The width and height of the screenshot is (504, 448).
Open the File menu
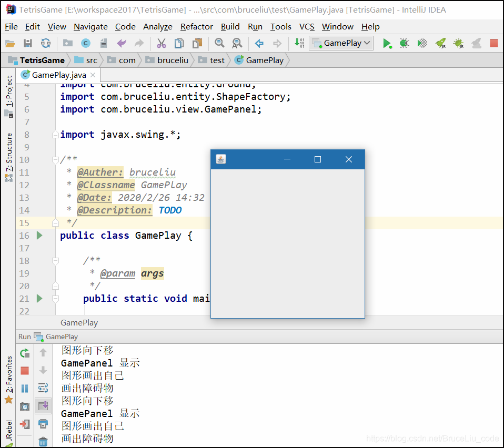[11, 27]
